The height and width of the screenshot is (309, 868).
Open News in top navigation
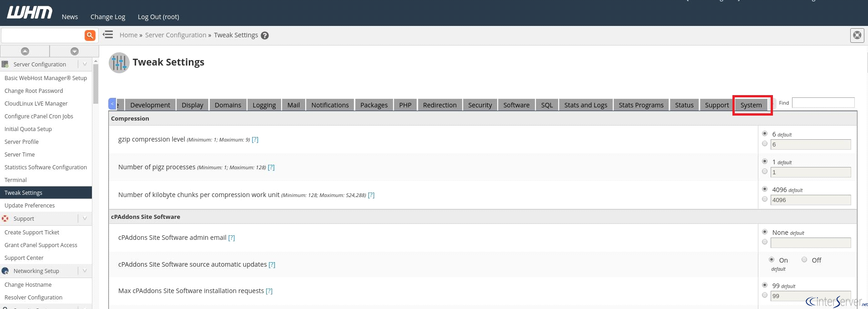[70, 17]
